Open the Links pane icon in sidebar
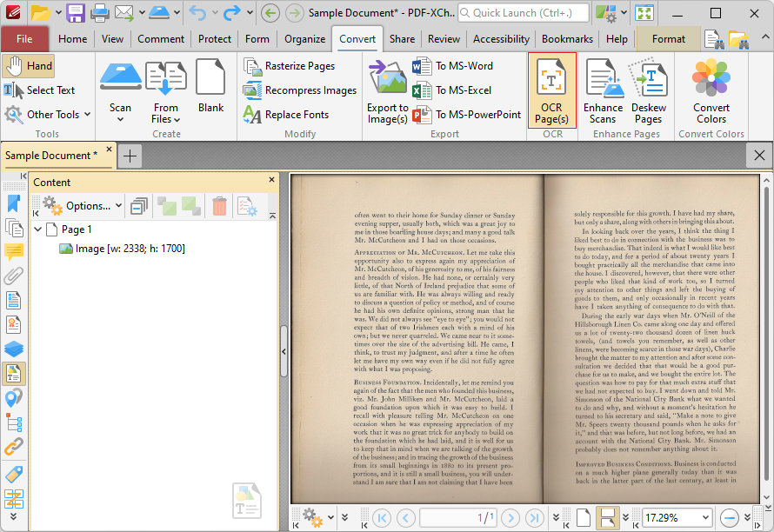The image size is (774, 532). tap(14, 447)
